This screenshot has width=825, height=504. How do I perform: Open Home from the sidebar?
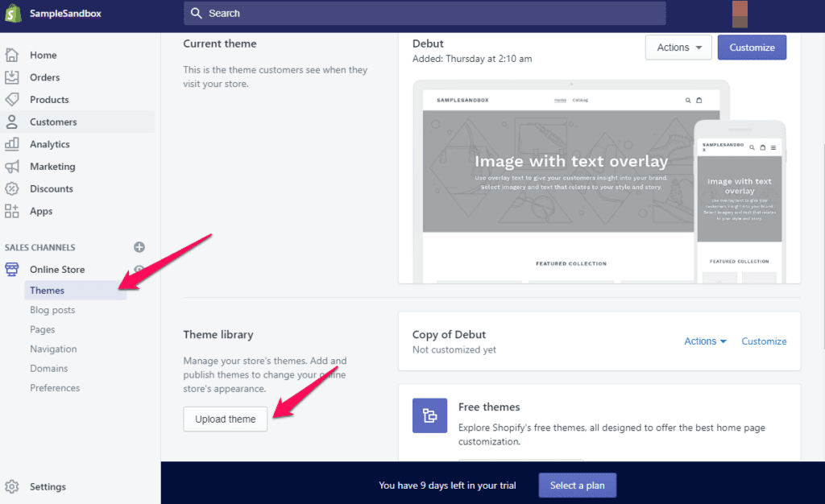point(44,55)
